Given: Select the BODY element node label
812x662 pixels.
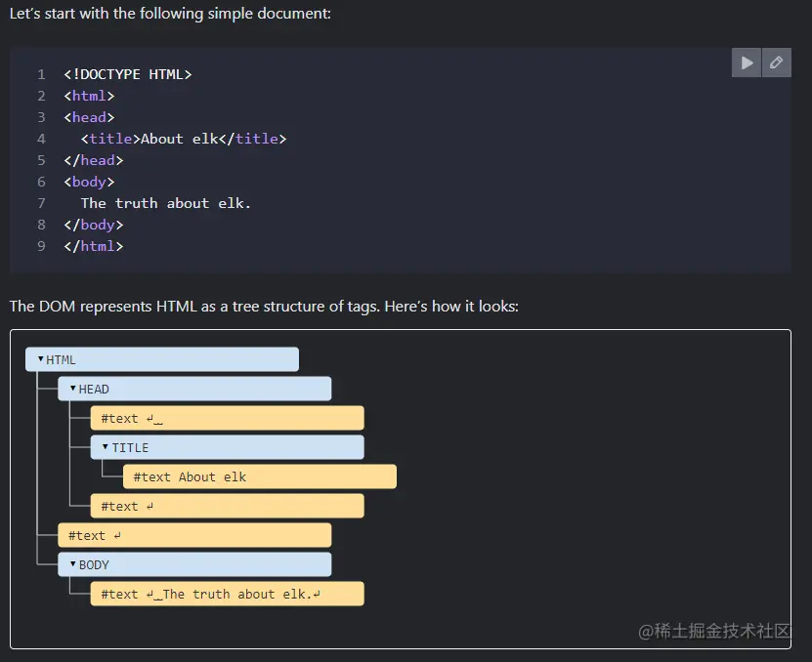Looking at the screenshot, I should click(94, 565).
